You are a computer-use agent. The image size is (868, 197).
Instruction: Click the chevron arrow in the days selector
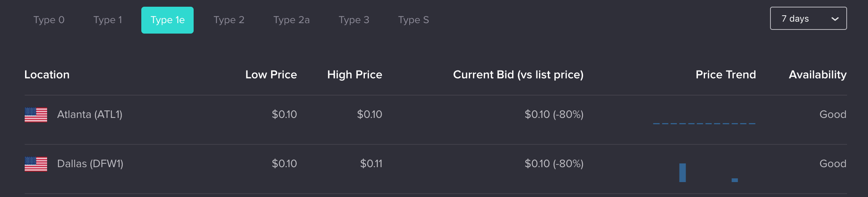click(835, 19)
